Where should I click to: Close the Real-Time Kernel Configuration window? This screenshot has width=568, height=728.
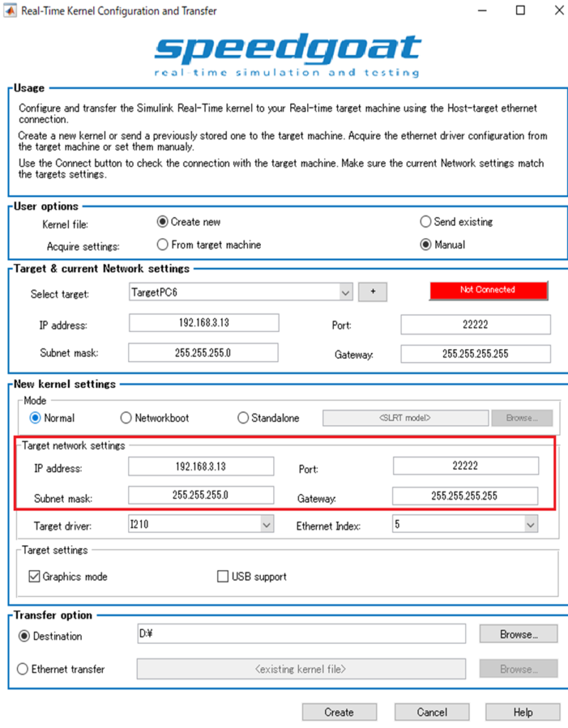(559, 10)
